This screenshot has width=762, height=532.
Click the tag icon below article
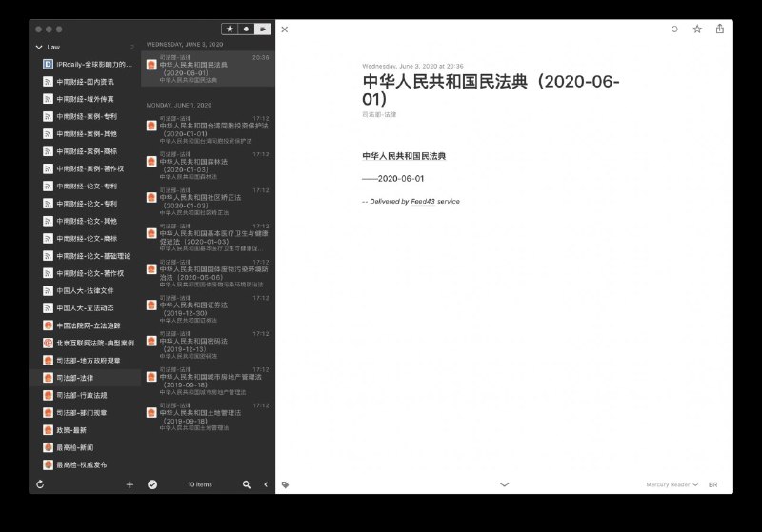[285, 484]
